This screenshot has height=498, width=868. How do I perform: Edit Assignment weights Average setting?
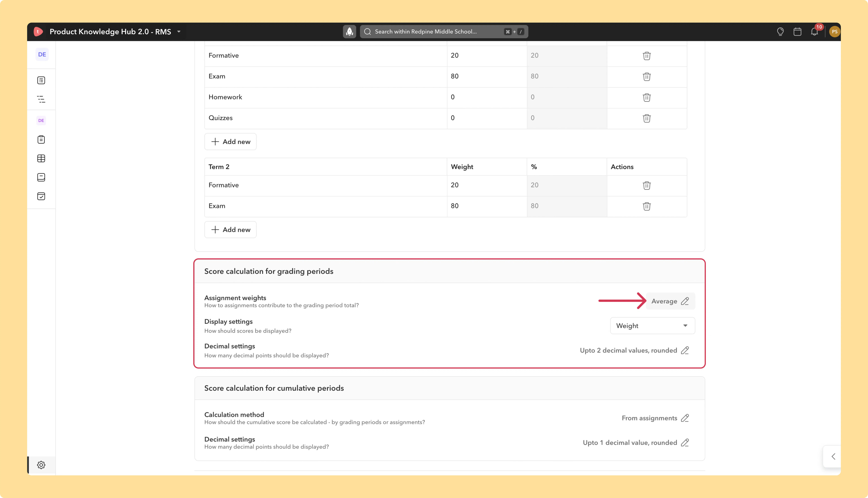pyautogui.click(x=670, y=301)
